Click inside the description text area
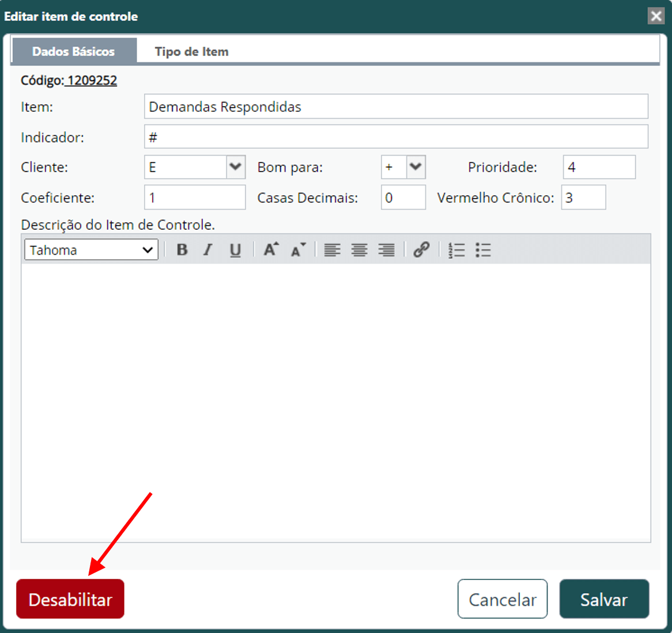 click(336, 403)
